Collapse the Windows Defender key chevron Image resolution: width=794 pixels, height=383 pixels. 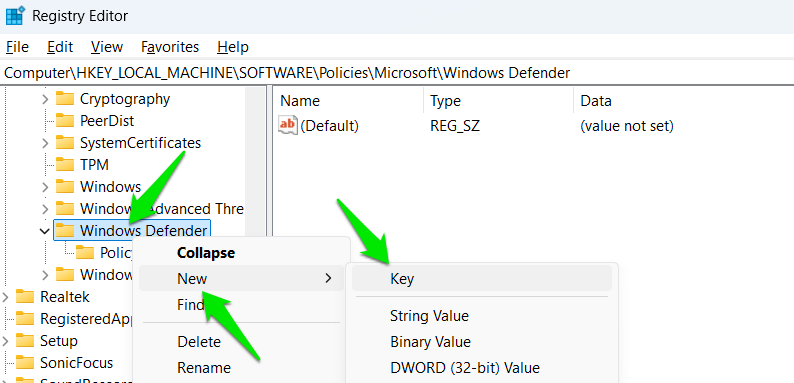[x=45, y=231]
